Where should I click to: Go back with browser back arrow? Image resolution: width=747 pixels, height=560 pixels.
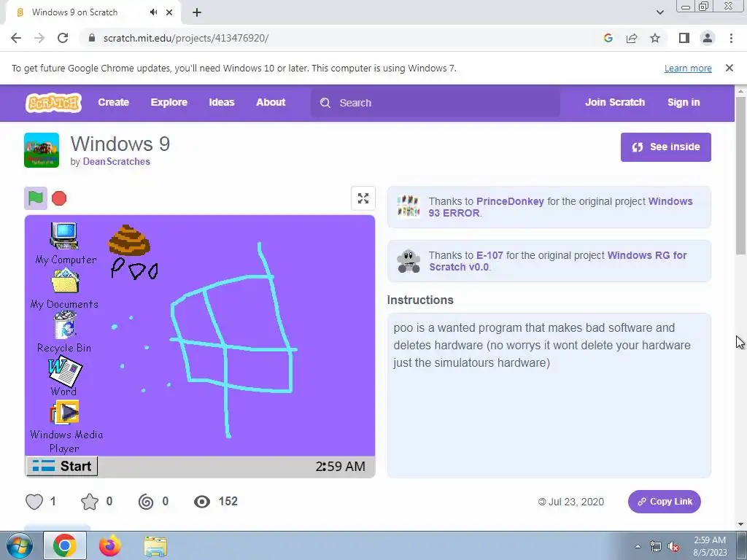click(x=16, y=38)
